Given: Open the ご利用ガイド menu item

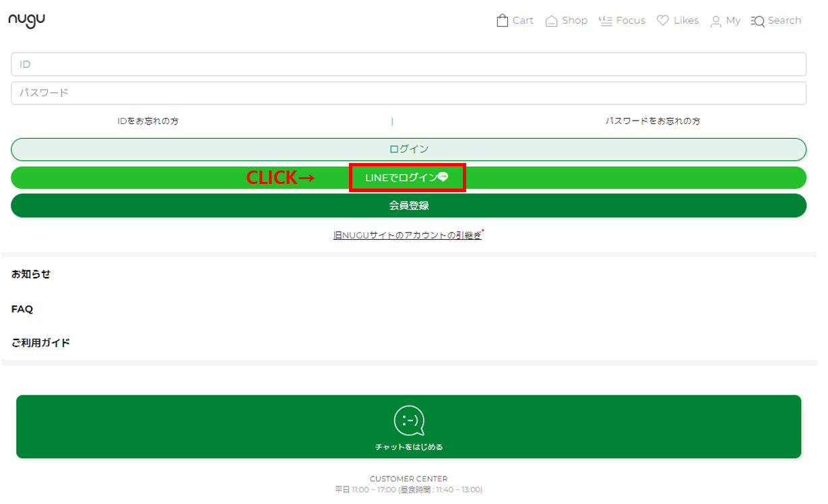Looking at the screenshot, I should [x=40, y=343].
